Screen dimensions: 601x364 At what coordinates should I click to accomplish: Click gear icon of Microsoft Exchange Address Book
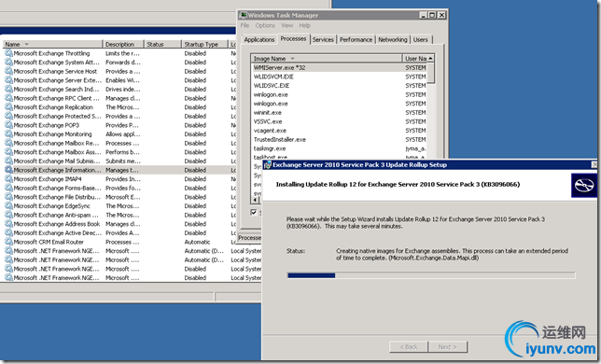point(8,224)
